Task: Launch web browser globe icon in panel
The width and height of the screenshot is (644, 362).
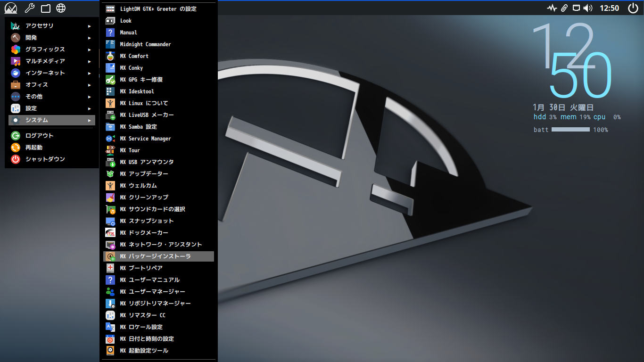Action: coord(61,8)
